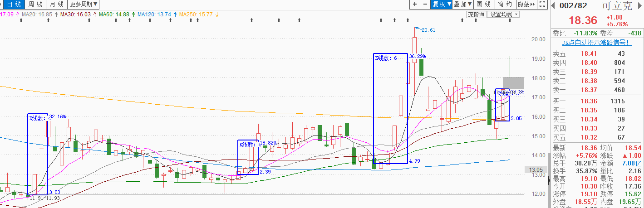The height and width of the screenshot is (208, 644).
Task: Click the 最高 19.10 high price
Action: pos(589,179)
